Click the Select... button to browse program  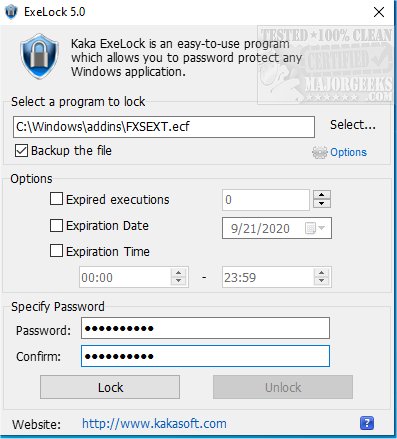pyautogui.click(x=353, y=125)
